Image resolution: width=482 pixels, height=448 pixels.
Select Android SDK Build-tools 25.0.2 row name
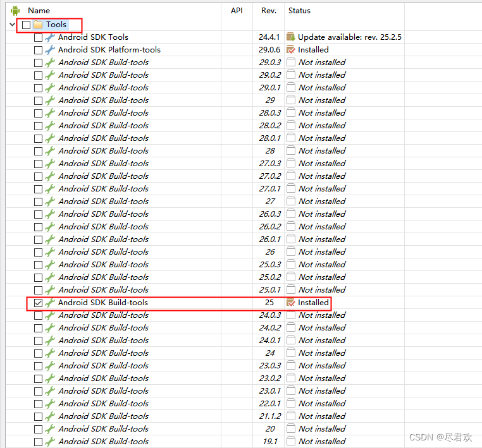tap(104, 277)
